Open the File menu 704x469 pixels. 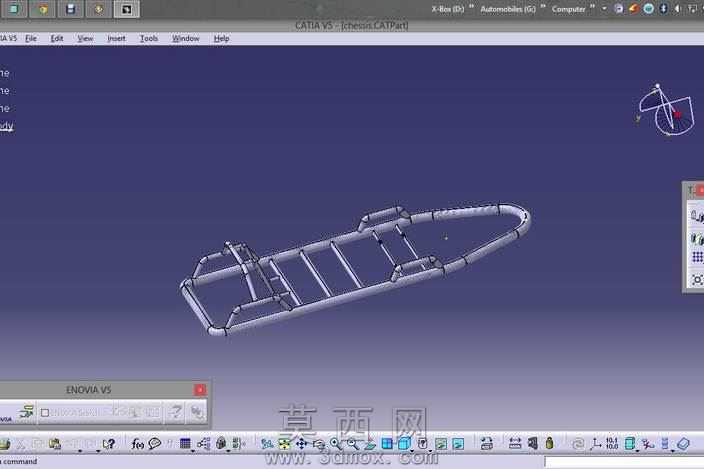pos(31,39)
